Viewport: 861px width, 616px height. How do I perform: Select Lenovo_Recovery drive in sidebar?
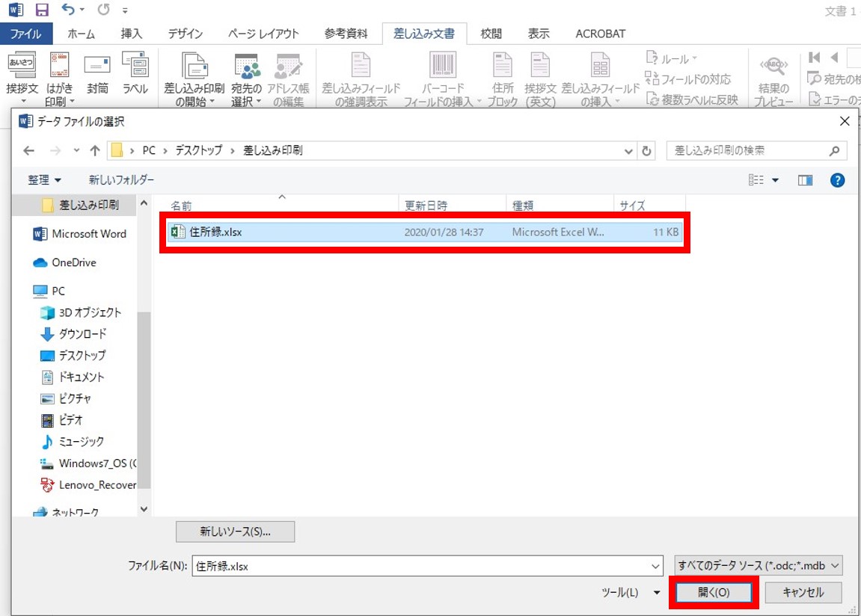click(x=88, y=485)
